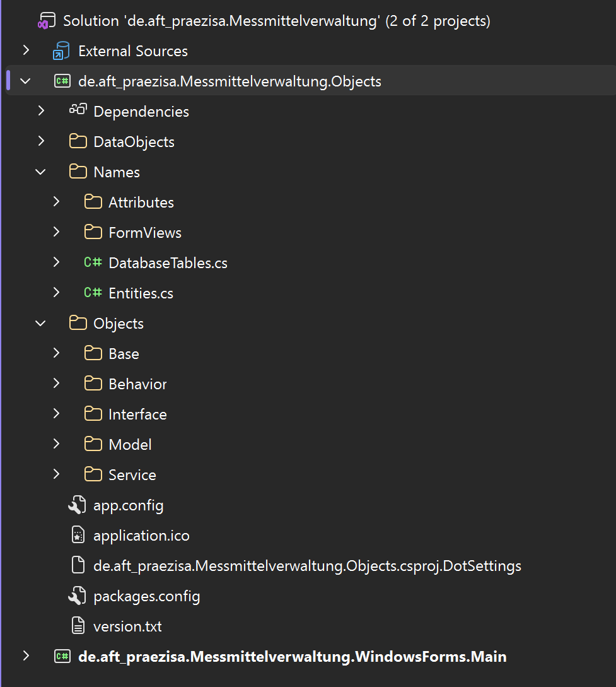Select the Base folder name

tap(124, 353)
